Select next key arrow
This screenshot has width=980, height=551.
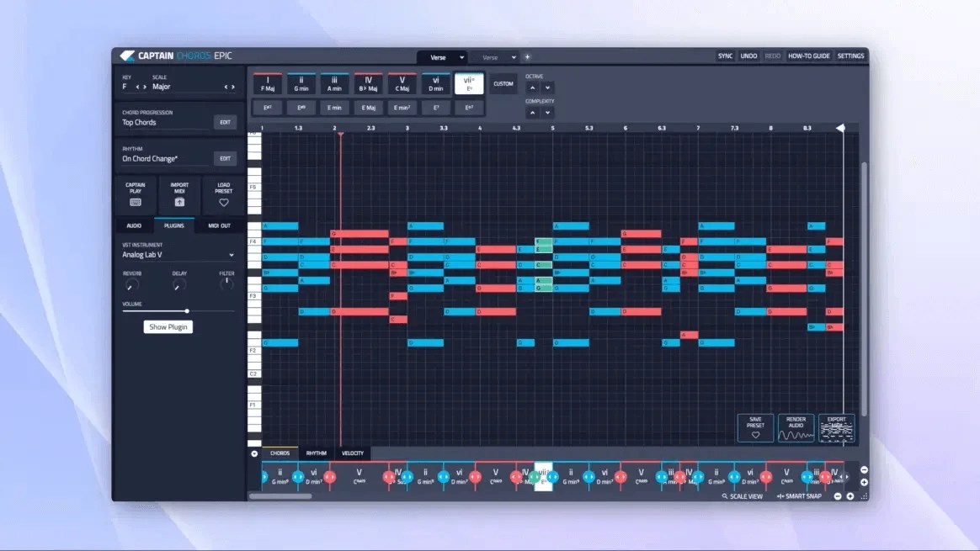click(145, 87)
